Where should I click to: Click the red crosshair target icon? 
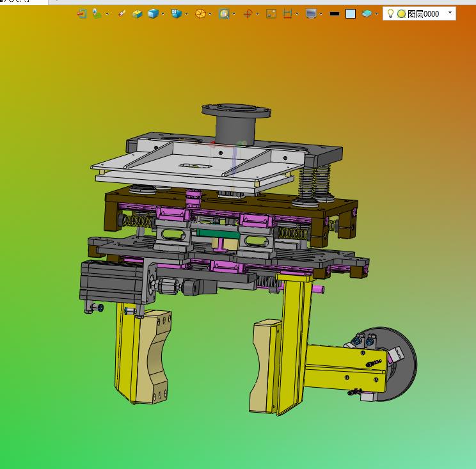point(248,13)
